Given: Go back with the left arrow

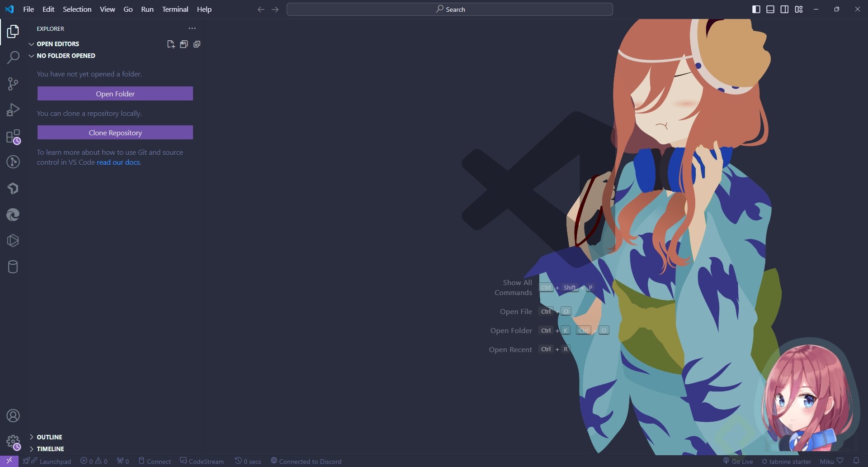Looking at the screenshot, I should pos(261,10).
